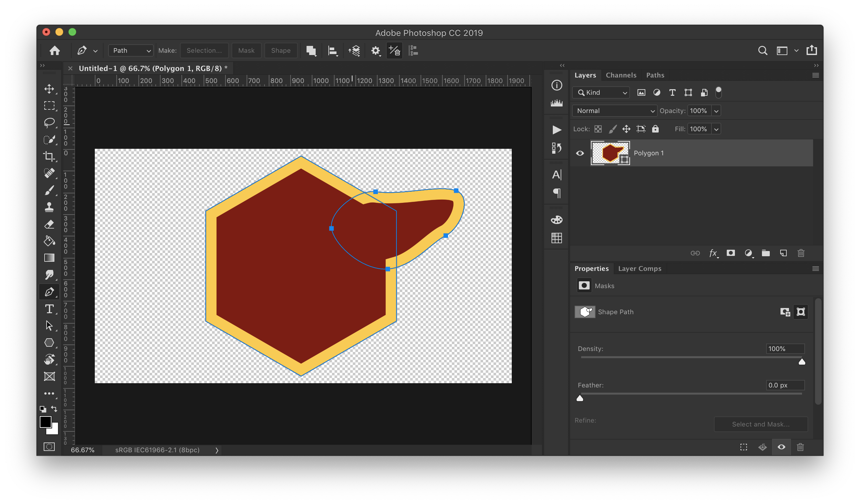Hide the Polygon 1 layer
Screen dimensions: 860x504
tap(580, 153)
